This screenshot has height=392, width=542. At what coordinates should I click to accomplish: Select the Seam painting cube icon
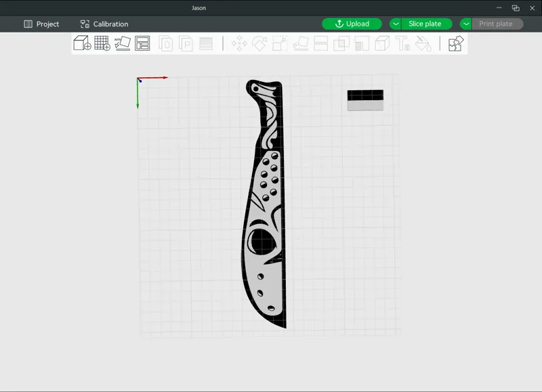[x=382, y=44]
